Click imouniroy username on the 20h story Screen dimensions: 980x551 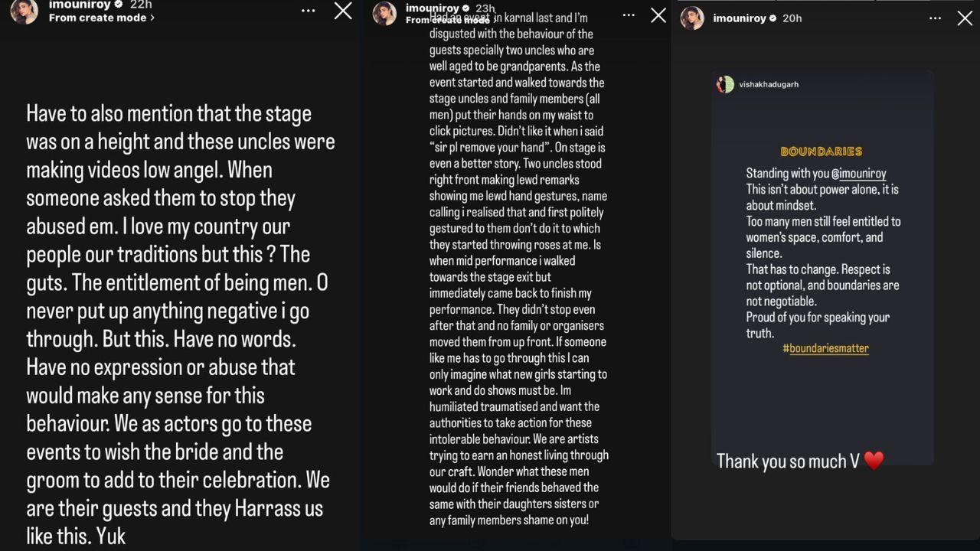739,18
